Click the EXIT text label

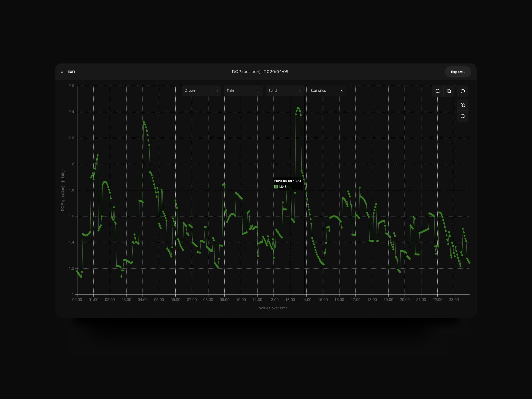pos(71,72)
